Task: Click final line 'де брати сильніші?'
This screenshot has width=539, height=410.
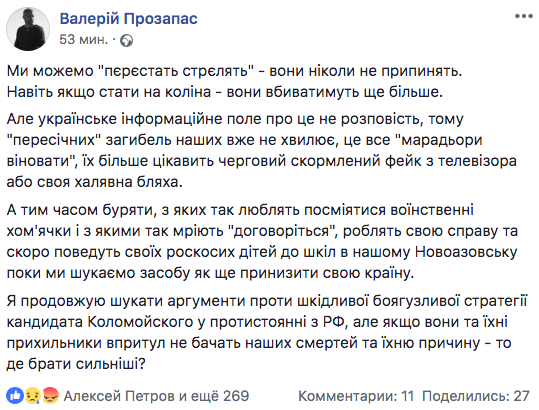Action: tap(76, 364)
